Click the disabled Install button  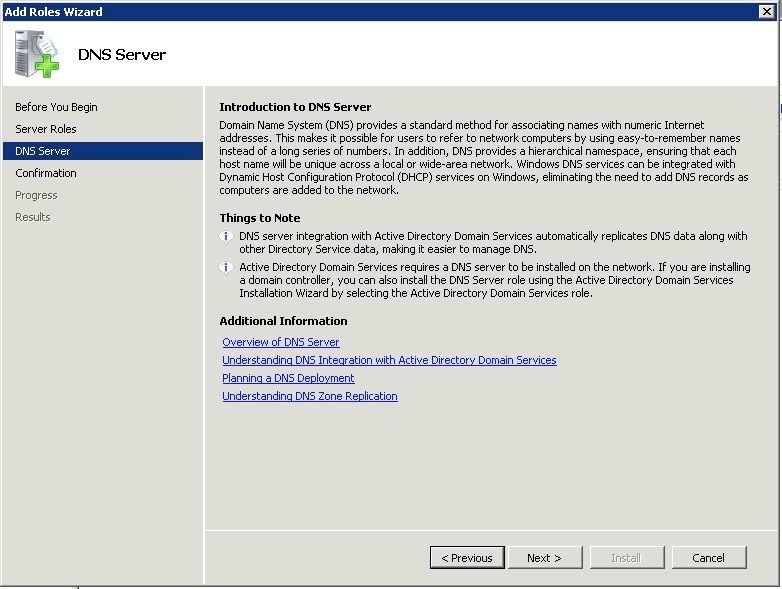coord(627,558)
